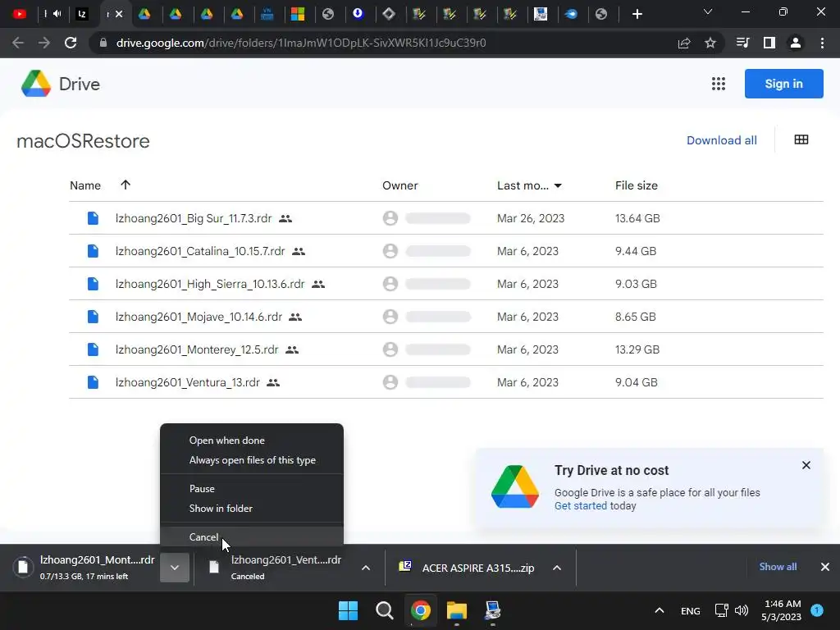Click shared icon next to Mojave_10.14.6.rdr
This screenshot has width=840, height=630.
(295, 317)
